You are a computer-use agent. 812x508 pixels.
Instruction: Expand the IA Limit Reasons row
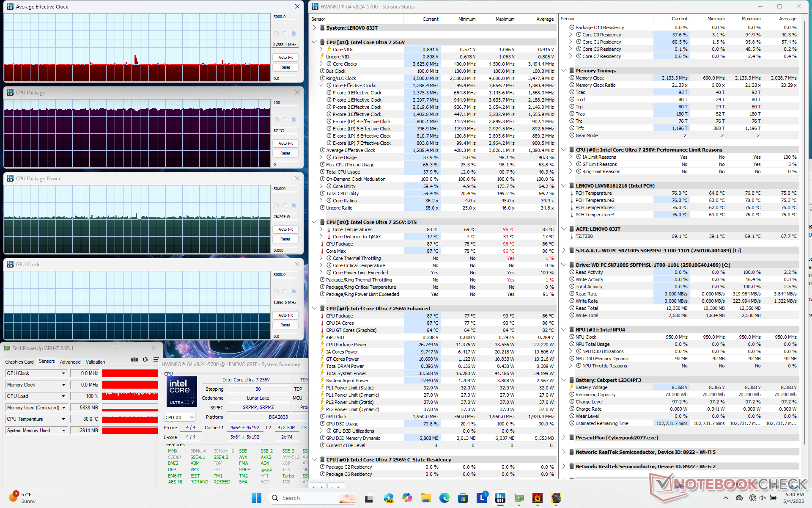click(571, 157)
